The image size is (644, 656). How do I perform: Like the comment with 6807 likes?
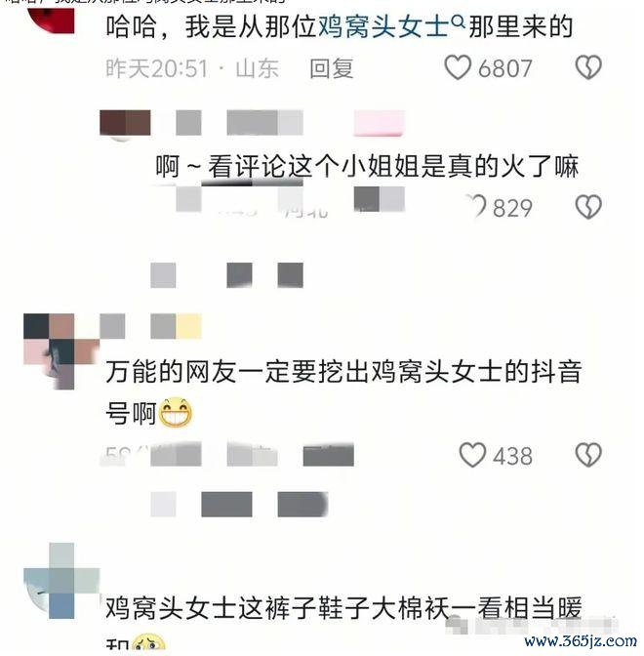pos(458,67)
